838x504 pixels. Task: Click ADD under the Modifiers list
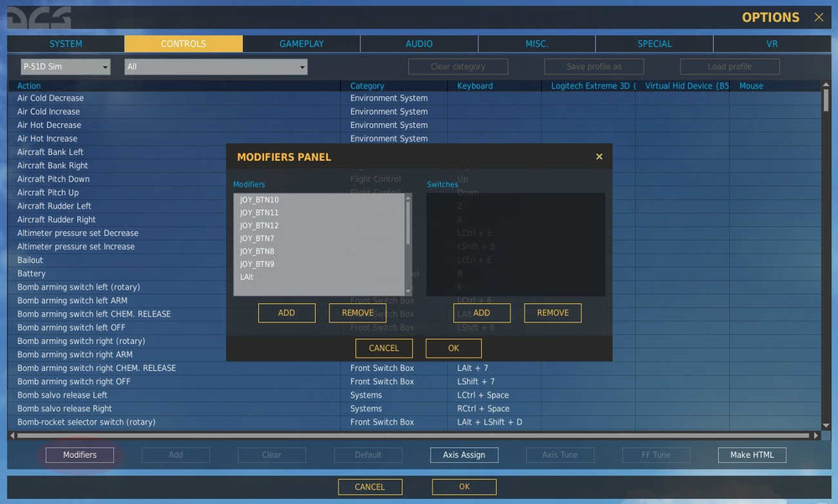click(x=287, y=313)
